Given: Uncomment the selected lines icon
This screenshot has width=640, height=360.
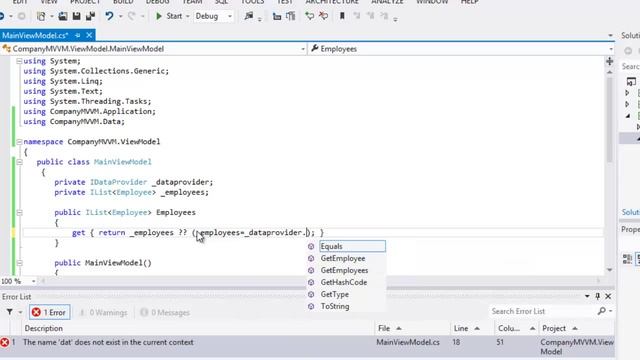Looking at the screenshot, I should pos(324,16).
